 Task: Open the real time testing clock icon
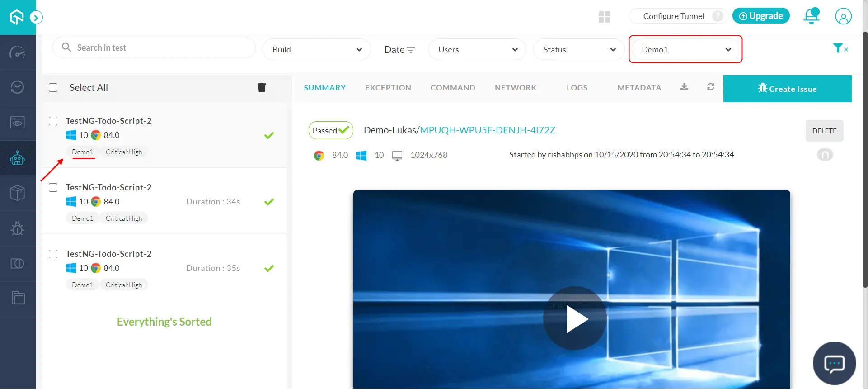[18, 87]
